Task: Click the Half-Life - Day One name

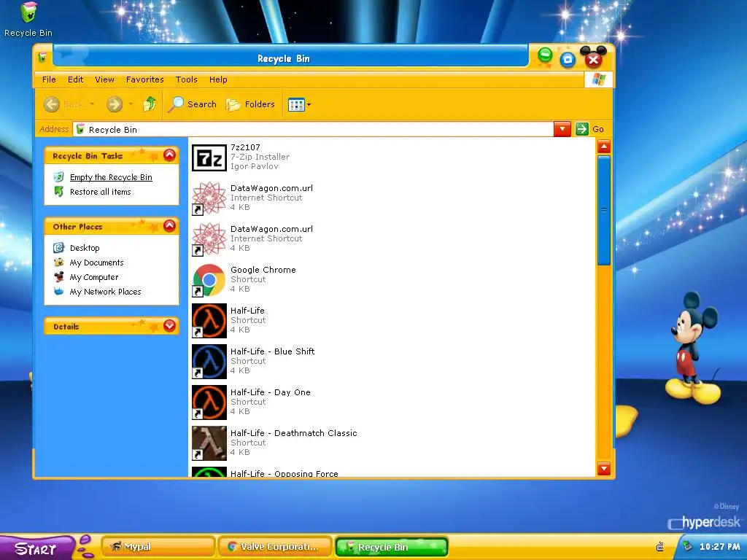Action: (270, 392)
